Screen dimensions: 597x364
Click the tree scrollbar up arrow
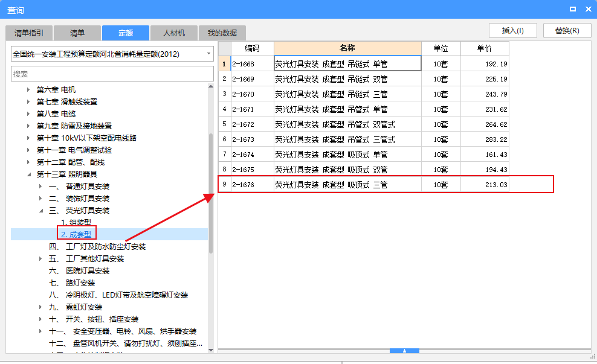(211, 86)
